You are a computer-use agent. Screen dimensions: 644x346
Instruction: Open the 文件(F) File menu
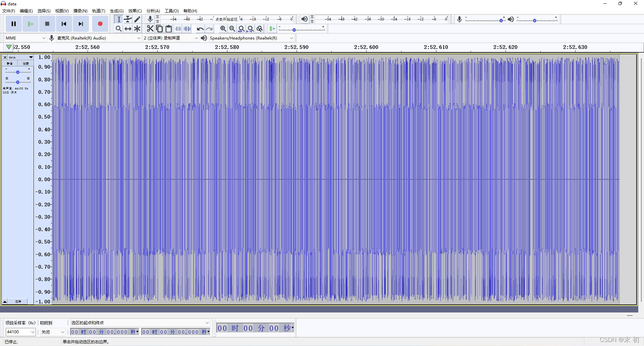(9, 11)
